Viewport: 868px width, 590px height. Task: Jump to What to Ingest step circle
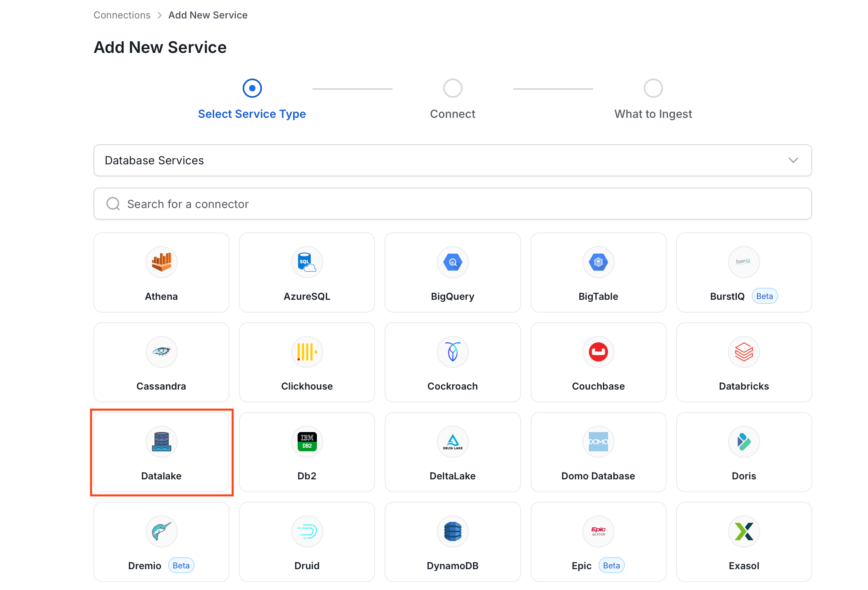pyautogui.click(x=653, y=88)
